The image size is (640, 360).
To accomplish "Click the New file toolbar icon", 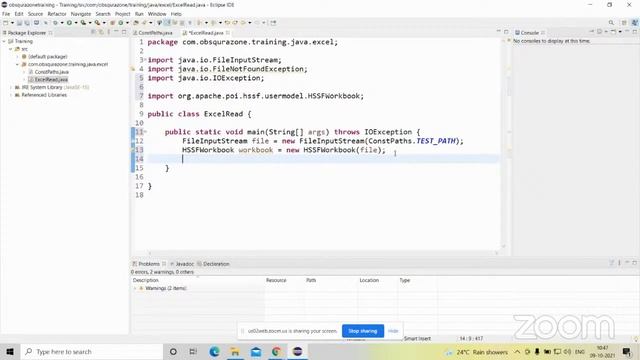I will (x=5, y=23).
